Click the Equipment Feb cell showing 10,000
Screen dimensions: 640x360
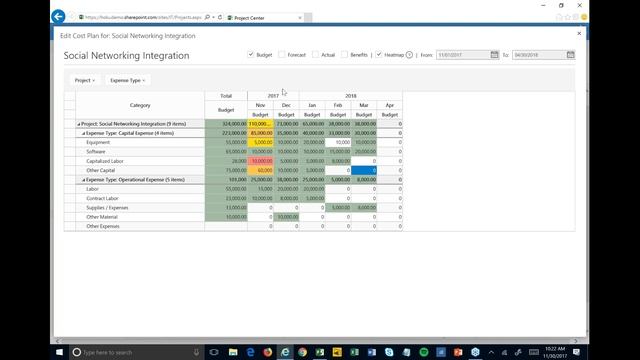tap(338, 142)
